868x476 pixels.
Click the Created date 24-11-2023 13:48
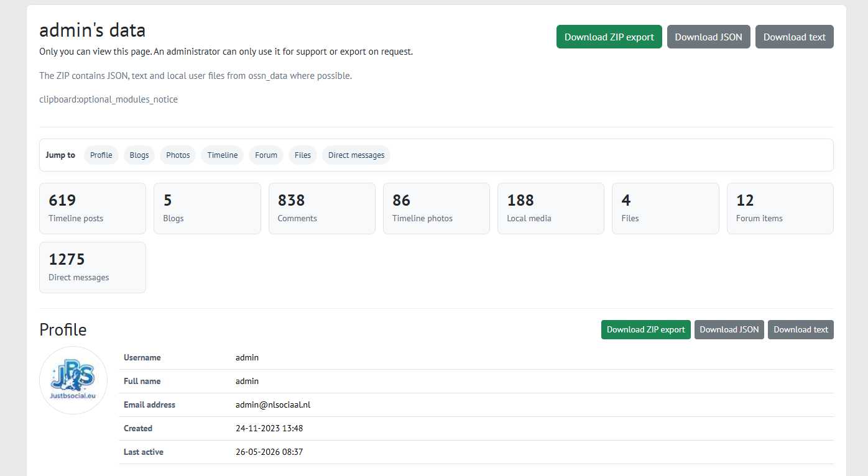tap(269, 428)
